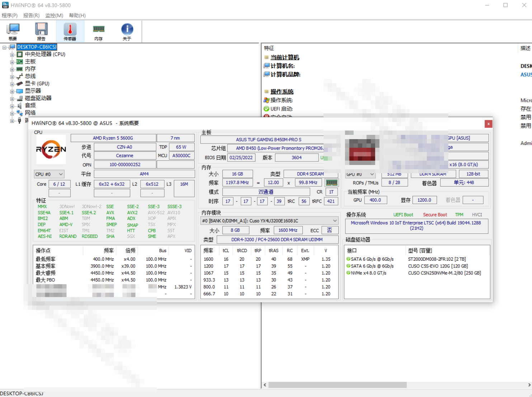Image resolution: width=532 pixels, height=397 pixels.
Task: Expand the 主板 tree node
Action: tap(12, 62)
